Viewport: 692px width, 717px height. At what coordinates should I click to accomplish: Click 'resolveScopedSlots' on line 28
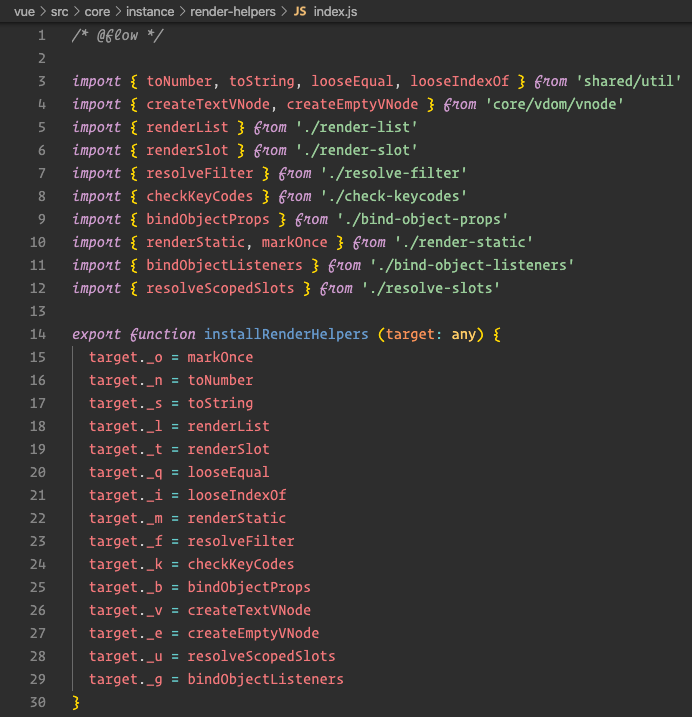[x=261, y=656]
